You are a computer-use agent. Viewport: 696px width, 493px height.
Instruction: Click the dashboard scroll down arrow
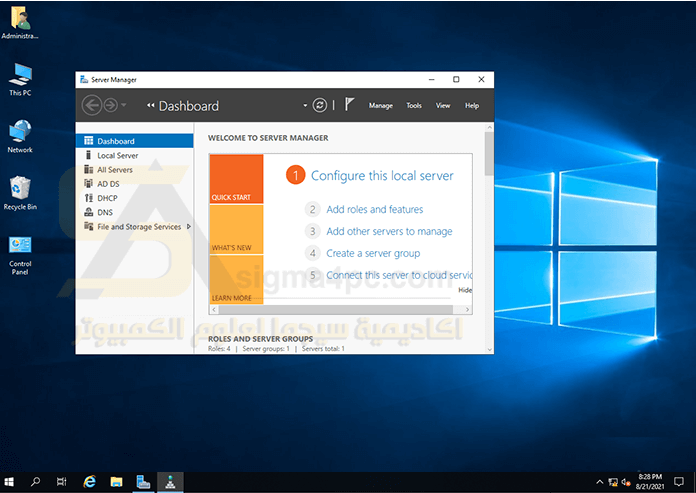[x=489, y=350]
